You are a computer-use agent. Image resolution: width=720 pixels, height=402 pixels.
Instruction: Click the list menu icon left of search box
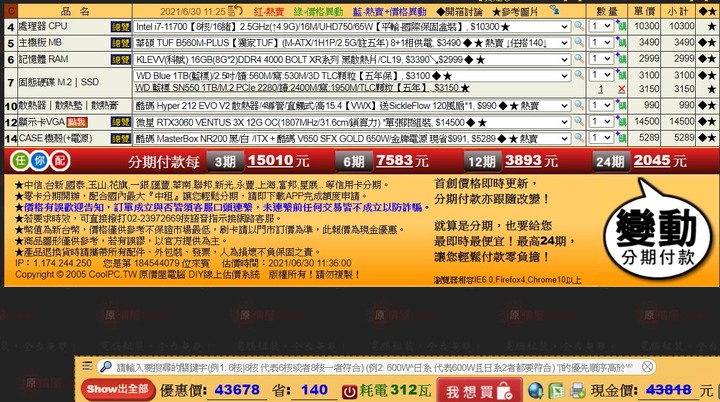[x=87, y=366]
